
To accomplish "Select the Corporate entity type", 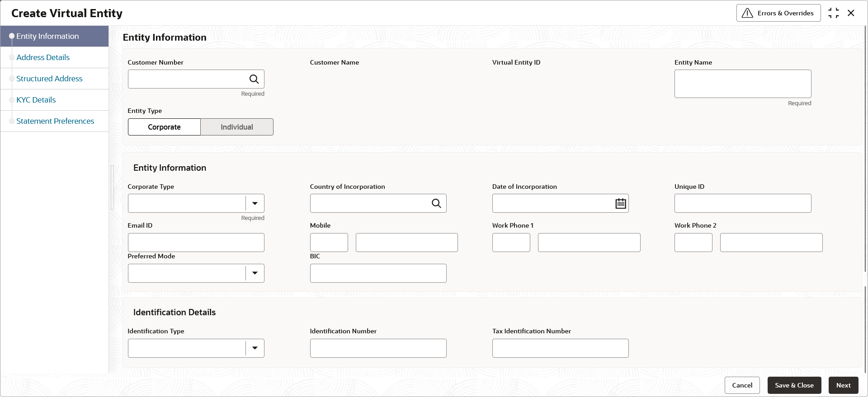I will (x=164, y=127).
